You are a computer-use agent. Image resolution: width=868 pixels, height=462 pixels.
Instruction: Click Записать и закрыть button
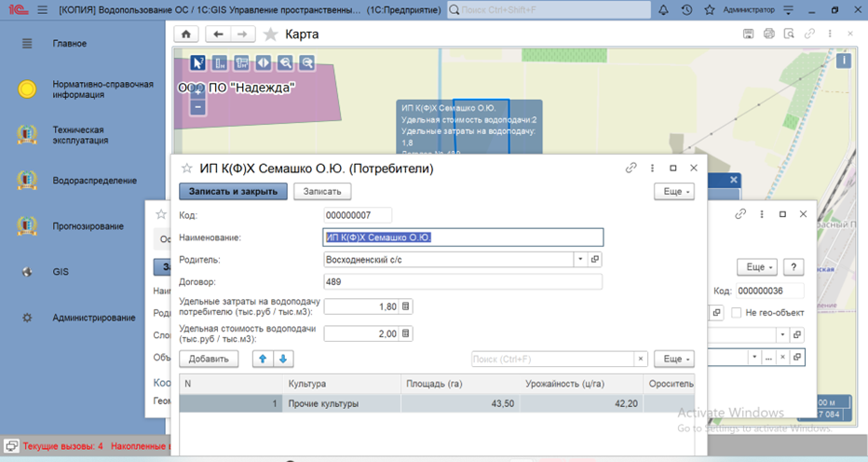pos(233,192)
